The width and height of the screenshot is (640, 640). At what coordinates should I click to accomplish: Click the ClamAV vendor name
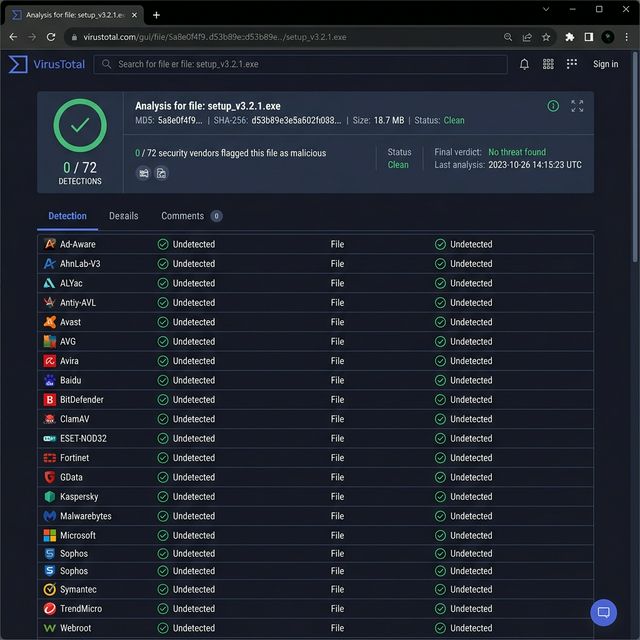75,419
